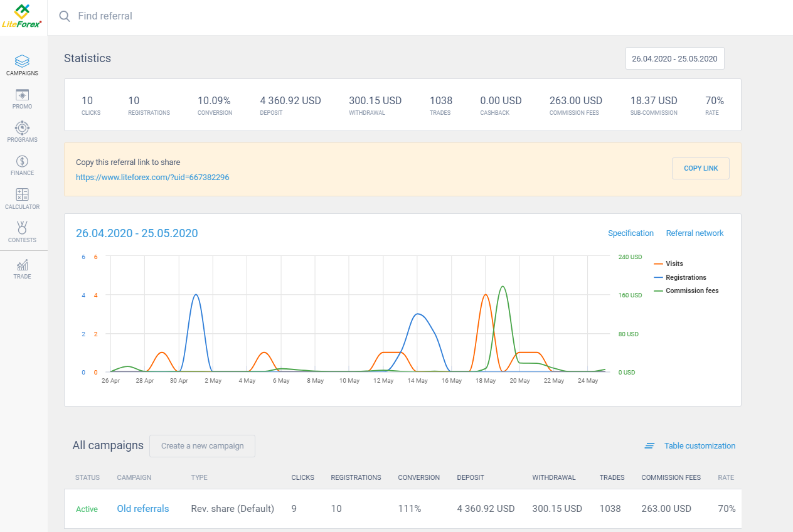
Task: Open the Campaigns sidebar icon
Action: (x=22, y=61)
